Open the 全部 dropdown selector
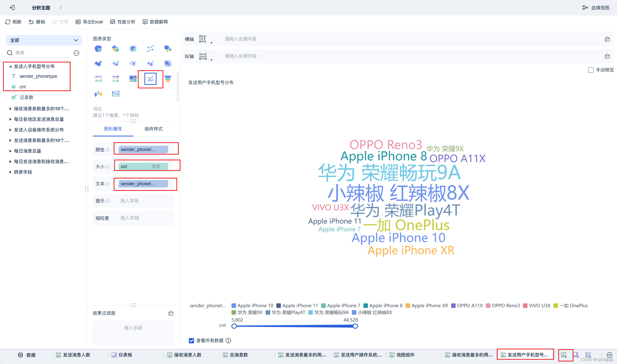 [44, 40]
